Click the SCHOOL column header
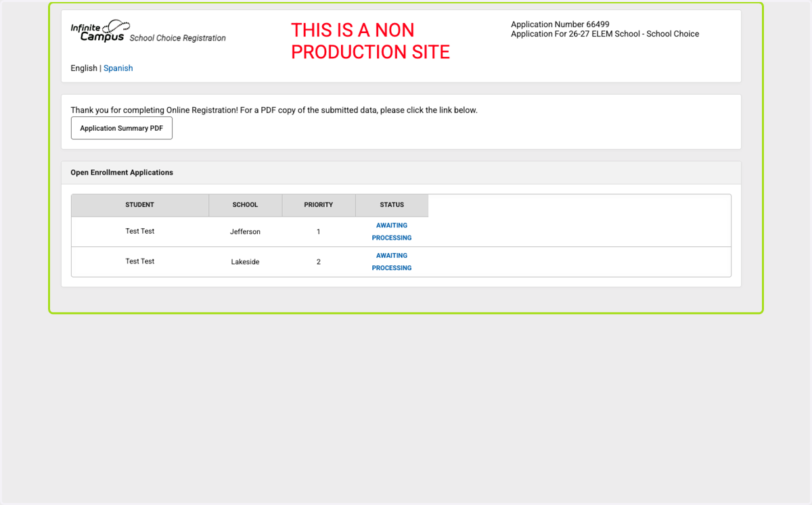 pyautogui.click(x=245, y=205)
